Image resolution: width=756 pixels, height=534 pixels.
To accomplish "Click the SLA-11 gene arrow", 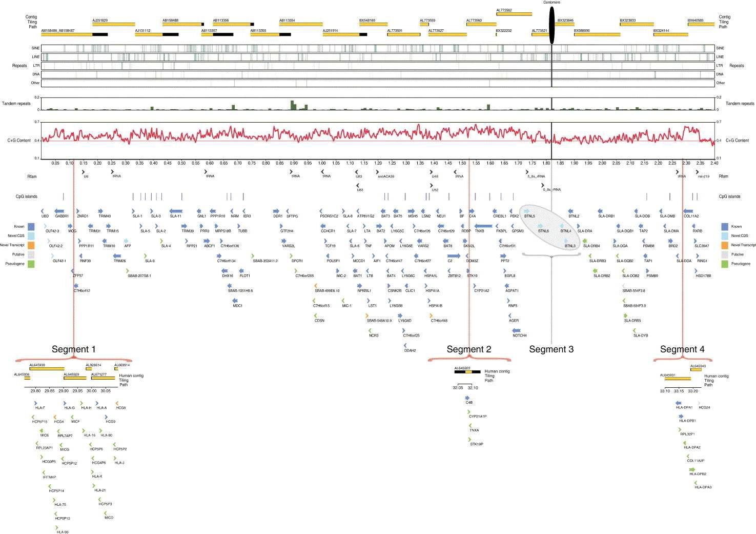I will [x=176, y=211].
